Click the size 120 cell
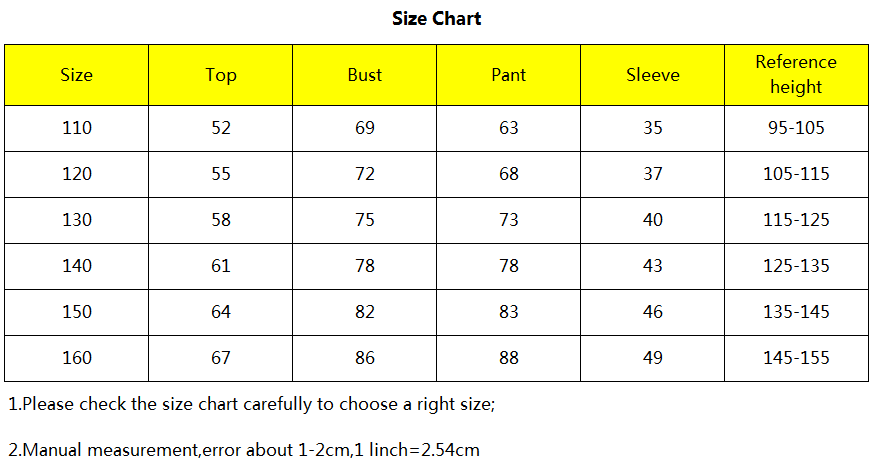 (76, 174)
